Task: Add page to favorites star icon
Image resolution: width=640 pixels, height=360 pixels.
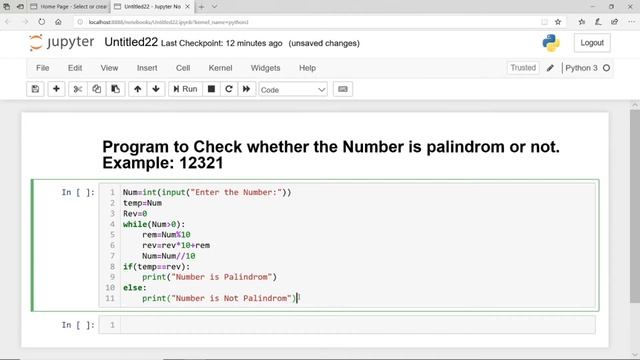Action: coord(558,22)
